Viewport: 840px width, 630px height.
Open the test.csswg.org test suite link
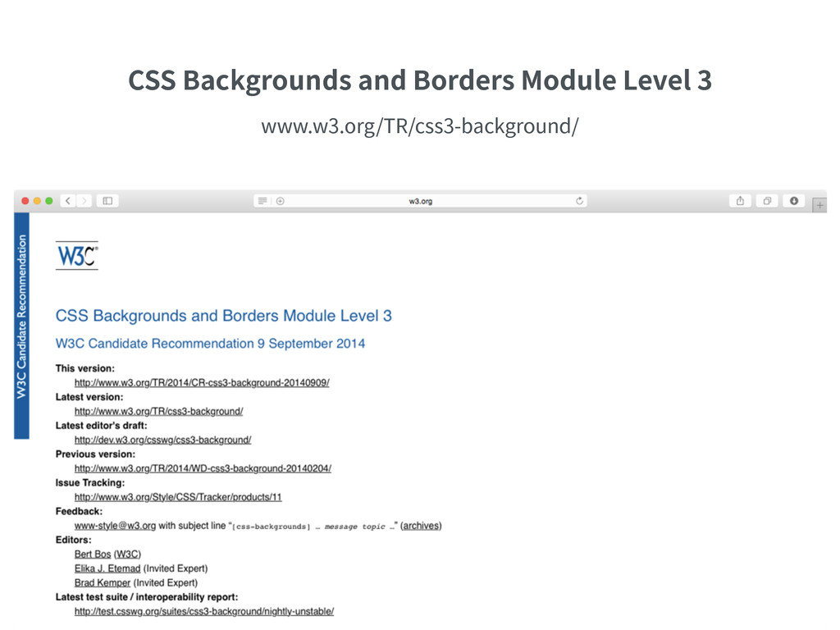[204, 611]
